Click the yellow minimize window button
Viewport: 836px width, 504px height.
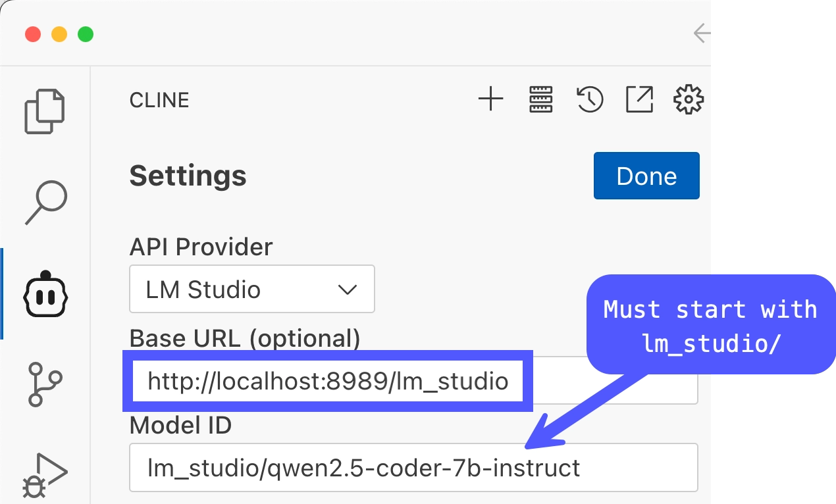coord(59,34)
